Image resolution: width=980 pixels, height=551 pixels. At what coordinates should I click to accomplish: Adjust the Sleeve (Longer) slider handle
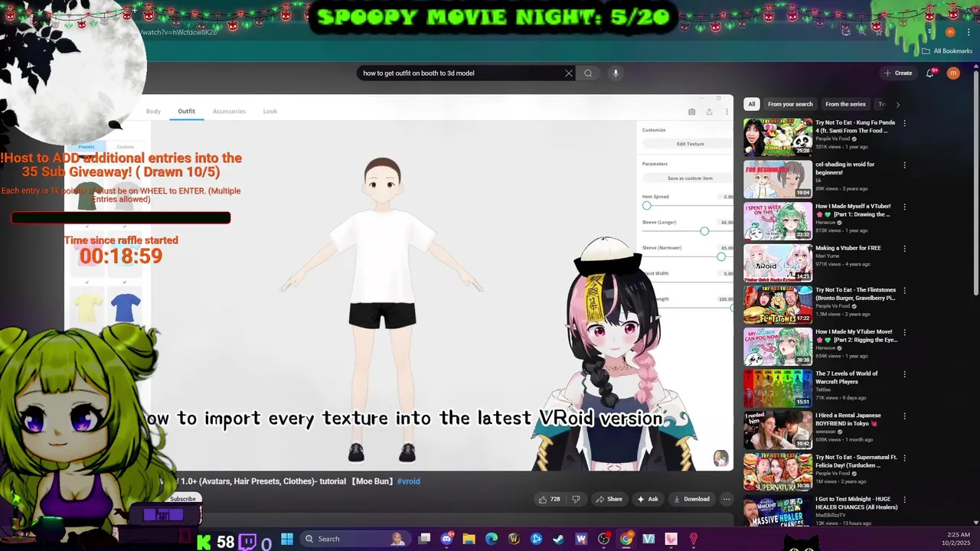pos(704,230)
